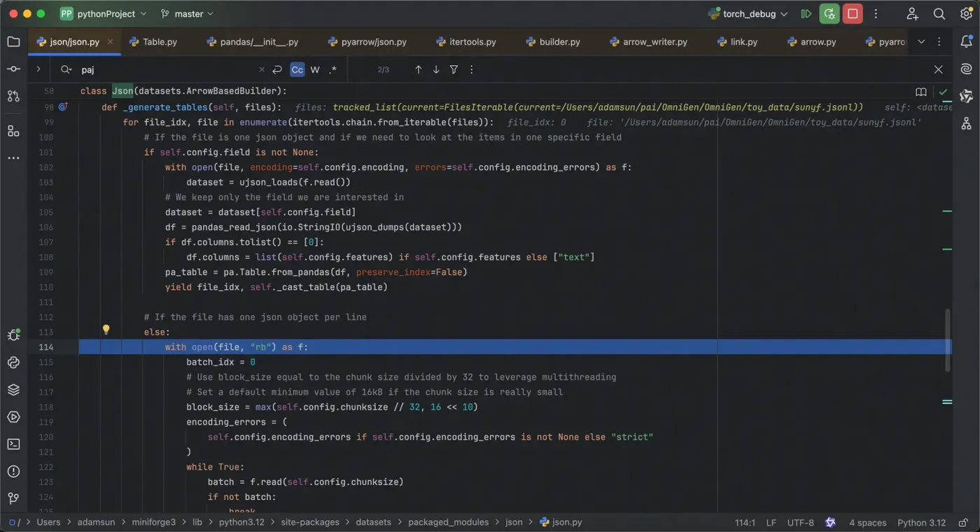Screen dimensions: 980x532
Task: Expand the replace field chevron in search bar
Action: click(x=38, y=69)
